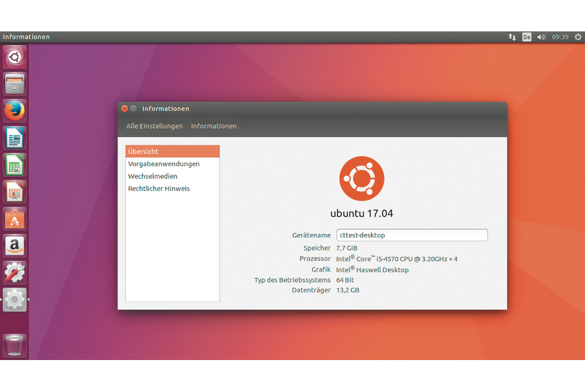Open the network indicator in top panel
Screen dimensions: 585x392
pos(512,37)
